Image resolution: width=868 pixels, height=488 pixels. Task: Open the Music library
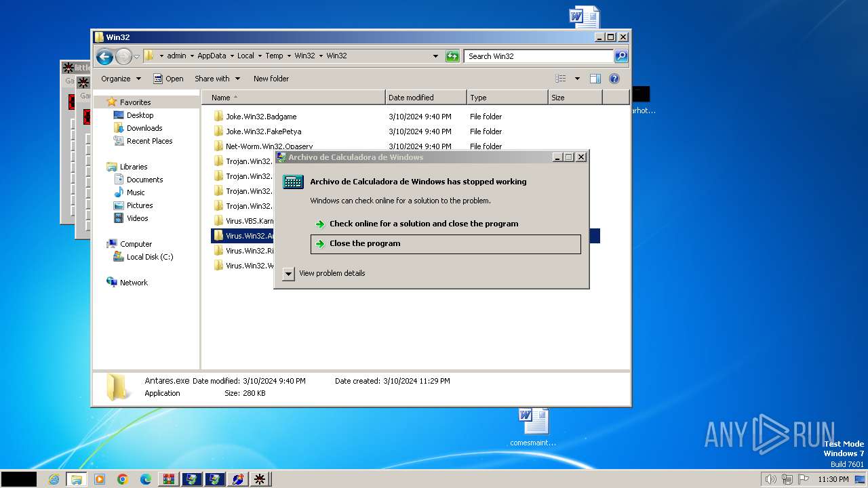coord(136,192)
